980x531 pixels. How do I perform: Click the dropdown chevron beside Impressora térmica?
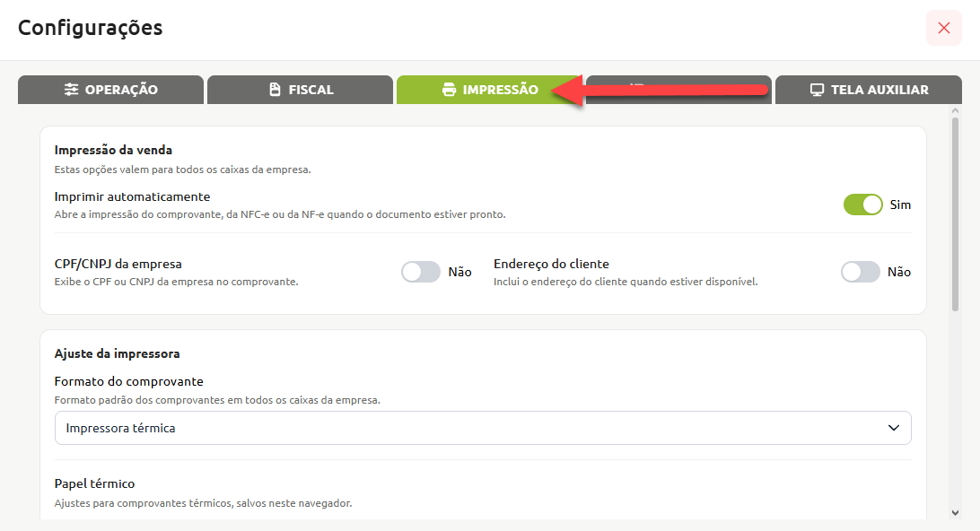click(894, 428)
